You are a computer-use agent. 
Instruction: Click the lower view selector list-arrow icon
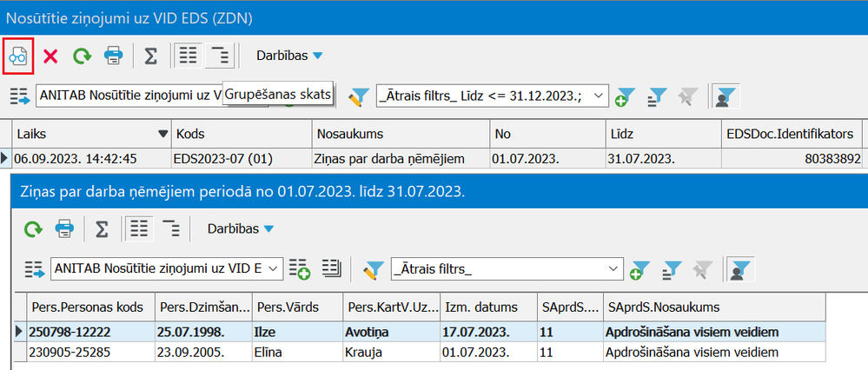tap(35, 270)
